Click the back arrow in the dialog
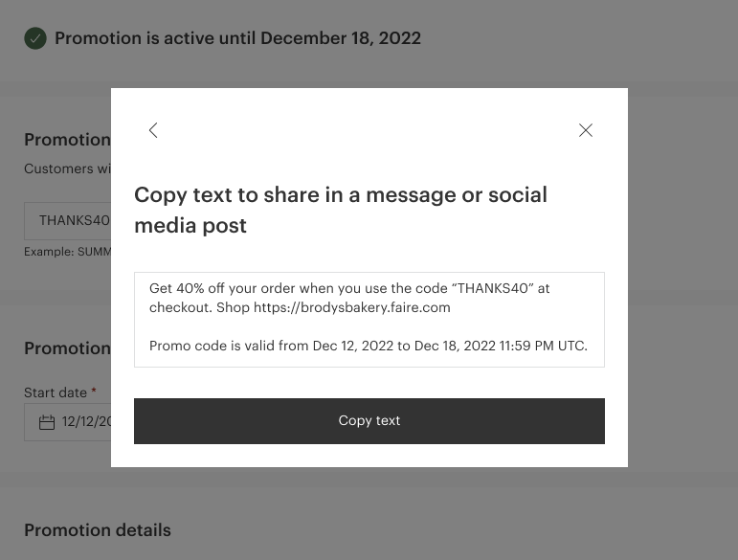This screenshot has width=738, height=560. click(153, 130)
